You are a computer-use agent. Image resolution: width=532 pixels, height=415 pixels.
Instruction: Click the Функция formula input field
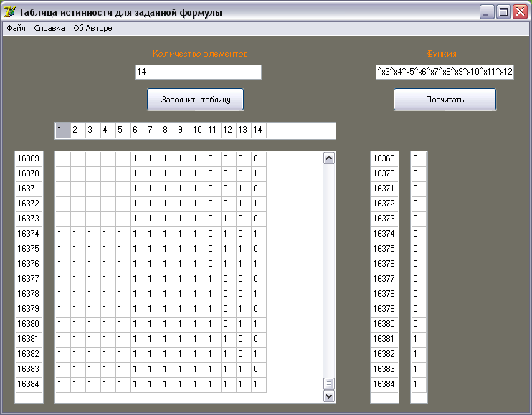point(445,72)
